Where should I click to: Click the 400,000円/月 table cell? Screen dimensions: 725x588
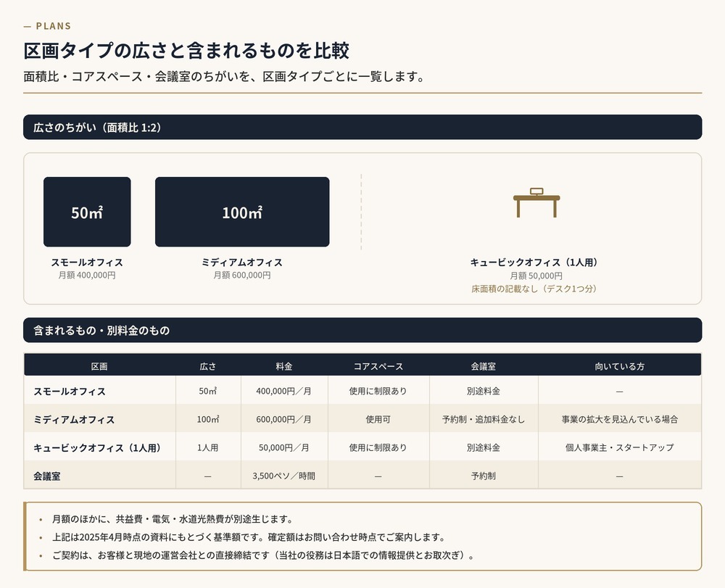pyautogui.click(x=284, y=391)
